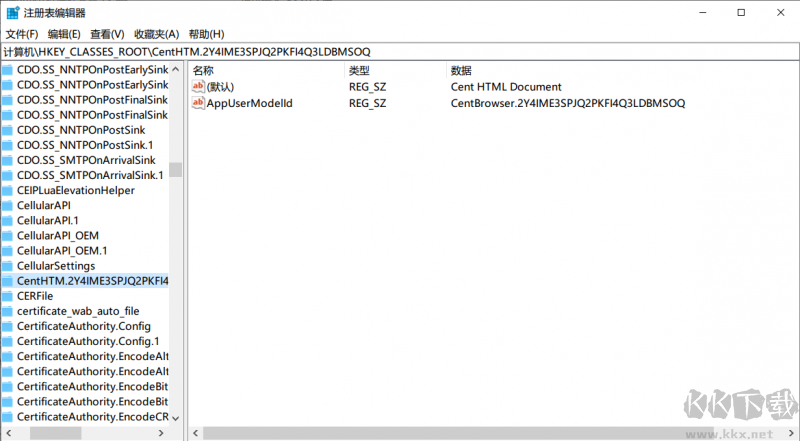This screenshot has height=441, width=800.
Task: Click folder icon of CellularAPI_OEM
Action: tap(7, 235)
